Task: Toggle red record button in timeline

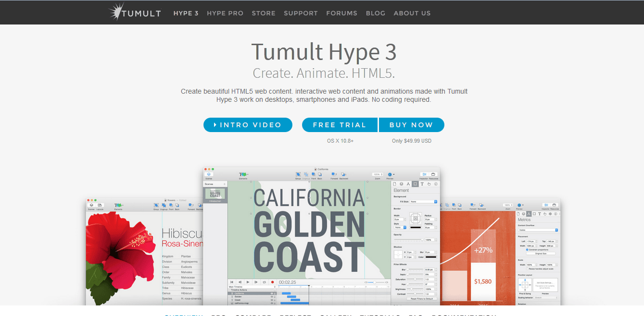Action: pyautogui.click(x=272, y=282)
